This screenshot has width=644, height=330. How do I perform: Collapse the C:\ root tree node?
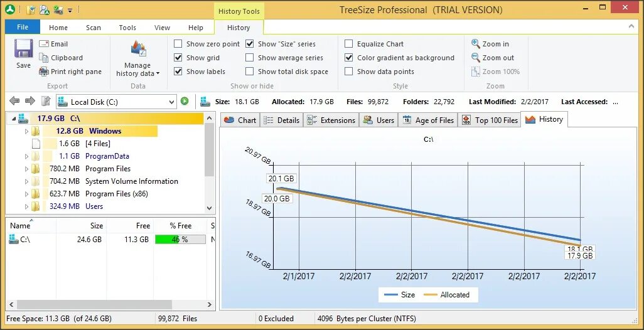[x=14, y=119]
